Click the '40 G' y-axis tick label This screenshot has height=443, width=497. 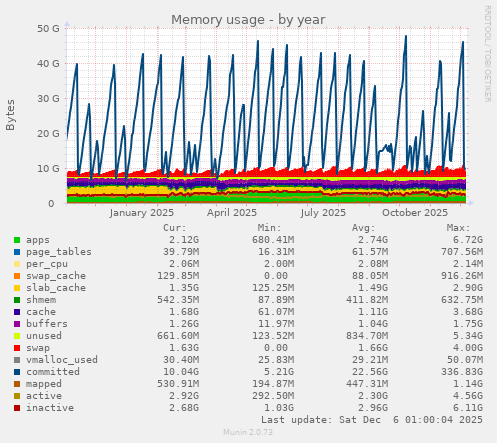tap(48, 63)
